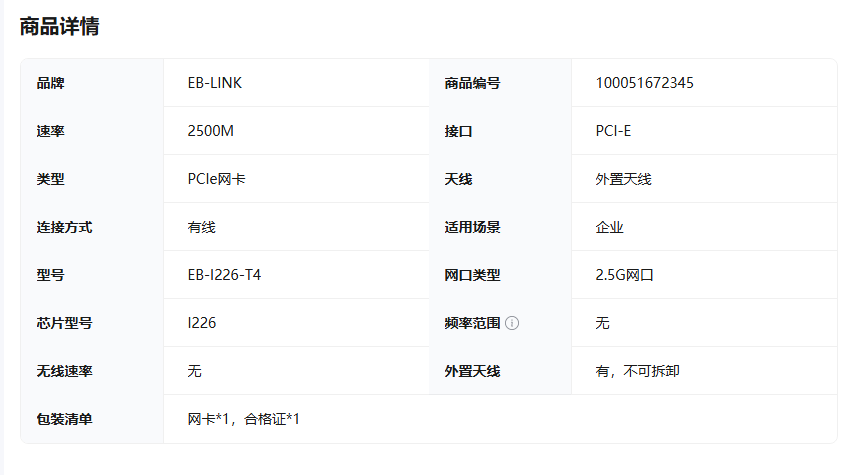Click the 天线 label
The width and height of the screenshot is (849, 475).
(458, 179)
